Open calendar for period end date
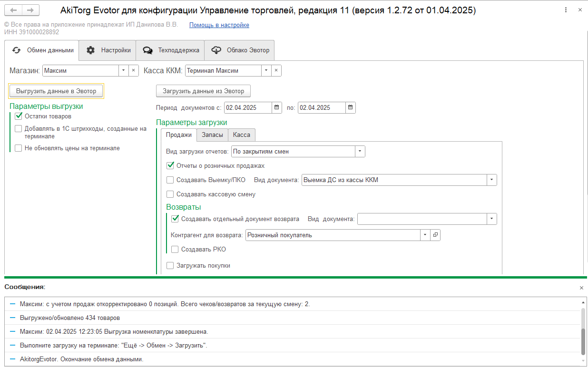 tap(351, 107)
